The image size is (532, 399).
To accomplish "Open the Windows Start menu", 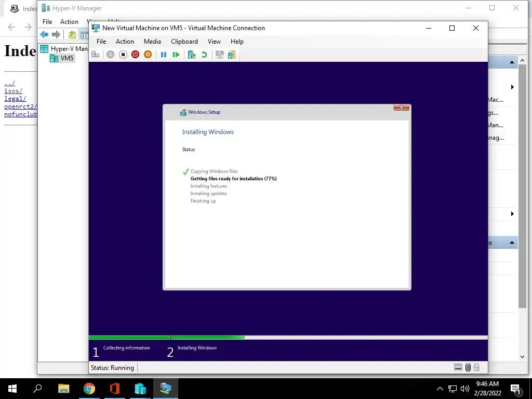I will point(12,389).
